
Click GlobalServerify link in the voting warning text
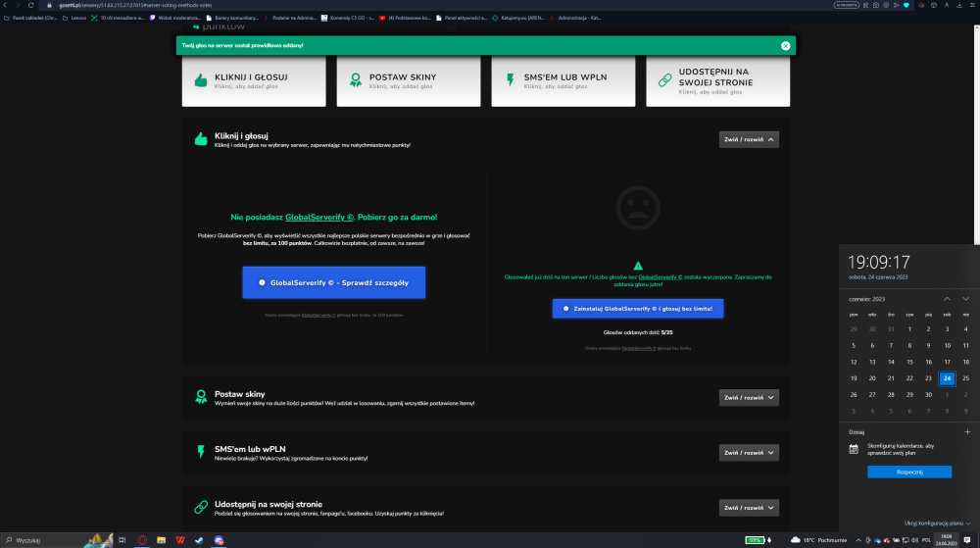coord(660,276)
